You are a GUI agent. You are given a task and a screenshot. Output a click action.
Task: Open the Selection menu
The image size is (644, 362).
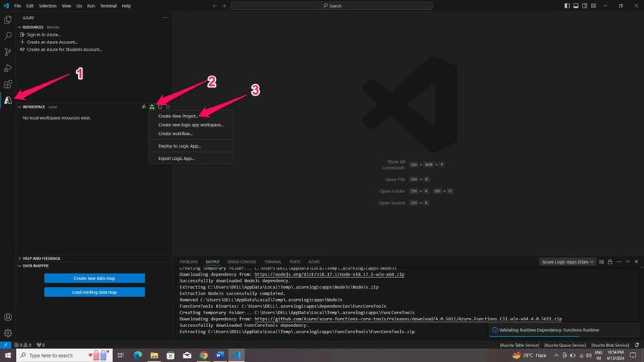pyautogui.click(x=48, y=6)
